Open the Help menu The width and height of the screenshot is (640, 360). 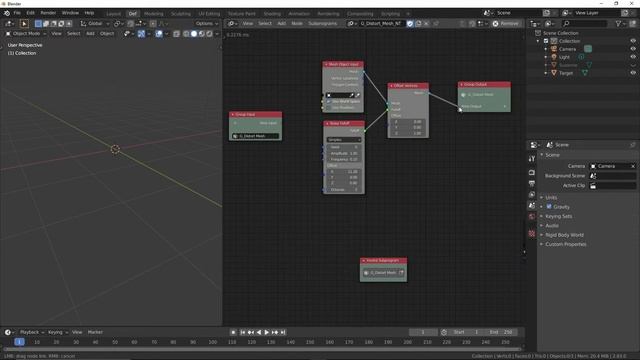89,13
